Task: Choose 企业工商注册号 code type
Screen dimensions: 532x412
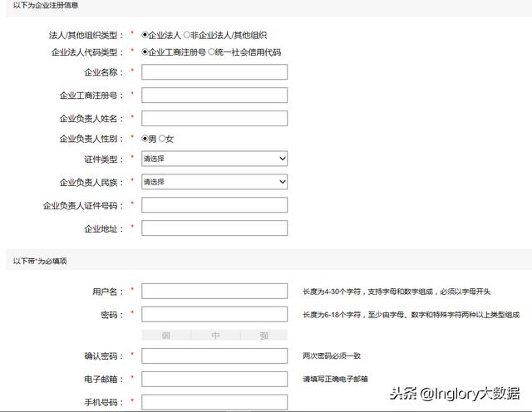Action: click(x=145, y=51)
